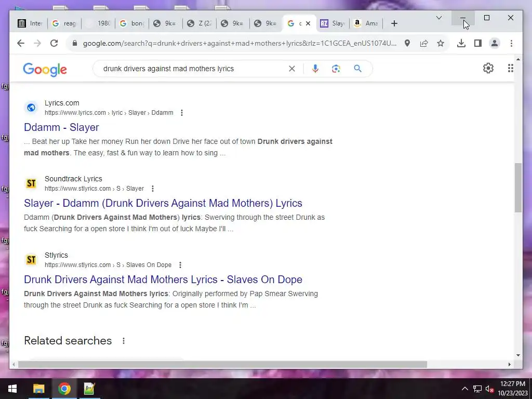Open Drunk Drivers Against Mad Mothers Lyrics - Slaves On Dope
Screen dimensions: 532x399
coord(163,280)
